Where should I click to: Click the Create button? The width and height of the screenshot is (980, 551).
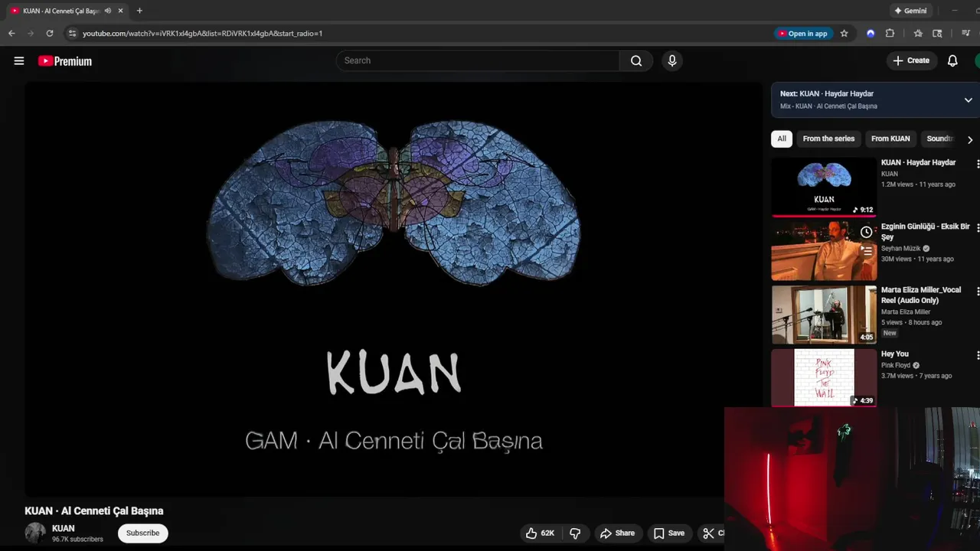(912, 60)
